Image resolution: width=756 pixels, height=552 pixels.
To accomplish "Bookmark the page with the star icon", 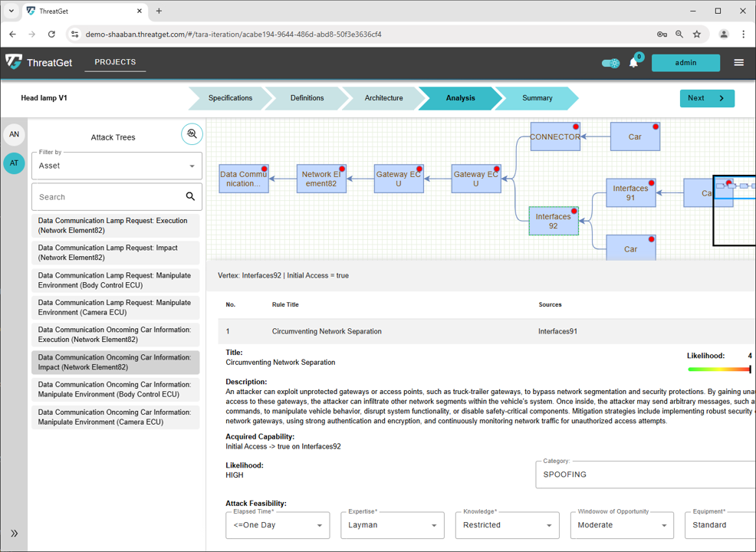I will point(698,34).
